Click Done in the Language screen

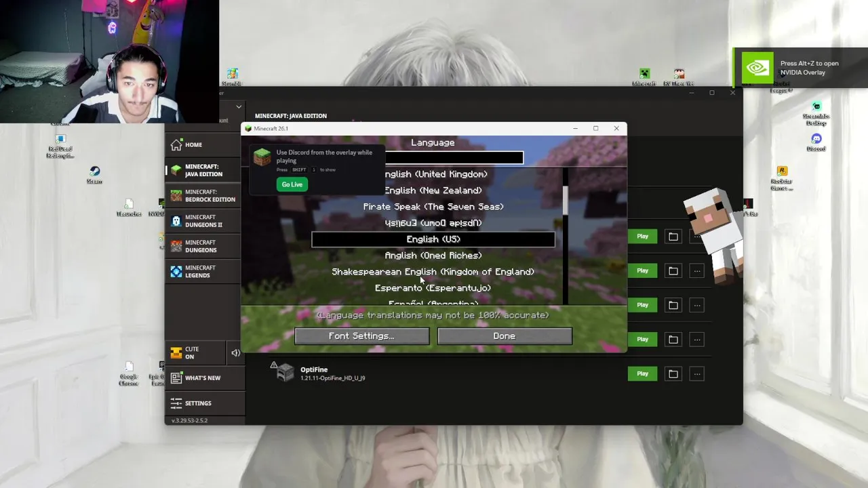coord(505,336)
